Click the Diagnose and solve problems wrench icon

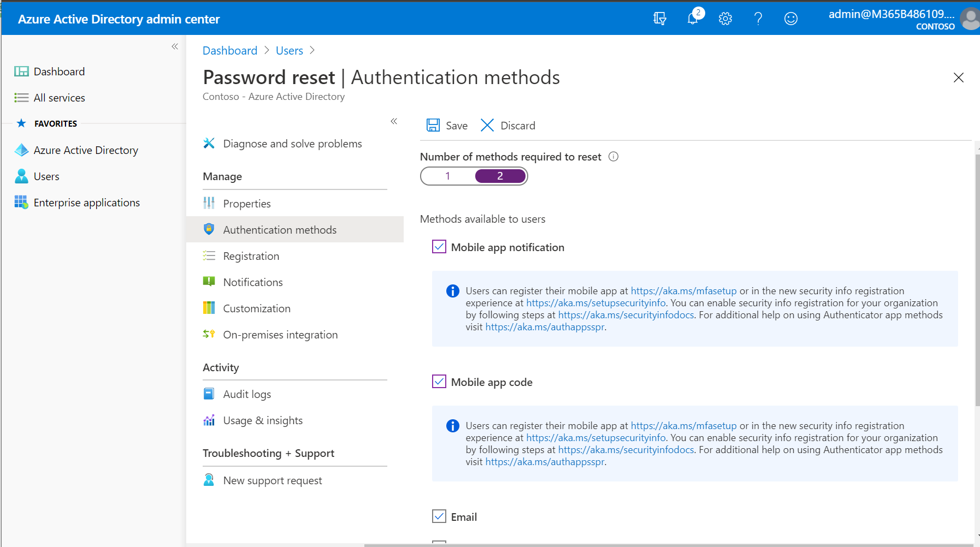click(x=209, y=143)
